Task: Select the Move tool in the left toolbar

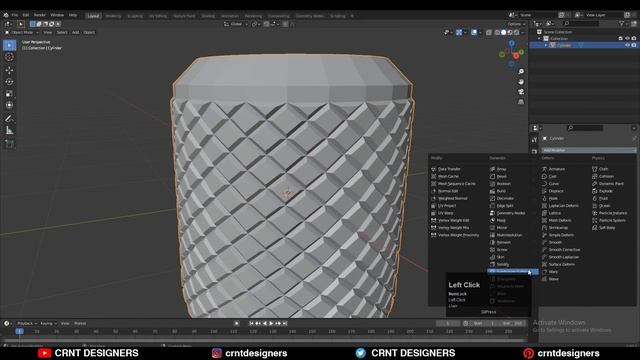Action: [x=9, y=70]
